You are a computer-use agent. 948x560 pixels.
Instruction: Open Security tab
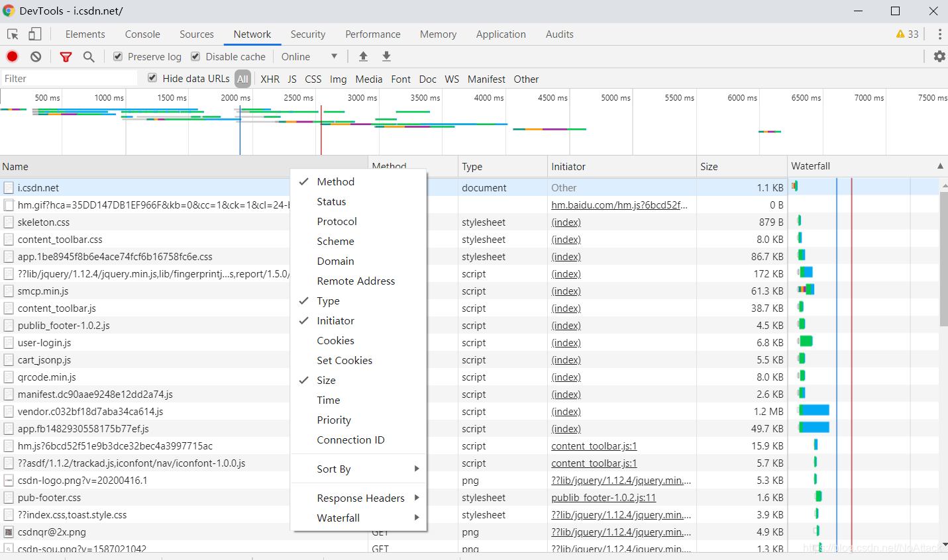308,34
